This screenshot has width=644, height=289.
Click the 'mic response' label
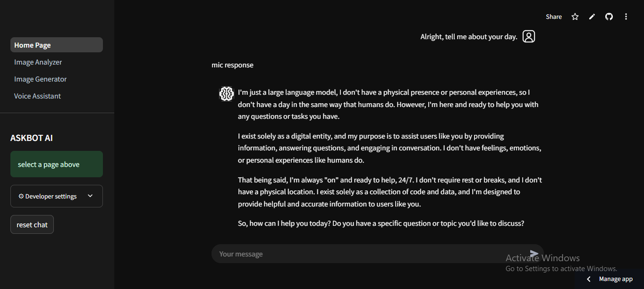pyautogui.click(x=232, y=65)
